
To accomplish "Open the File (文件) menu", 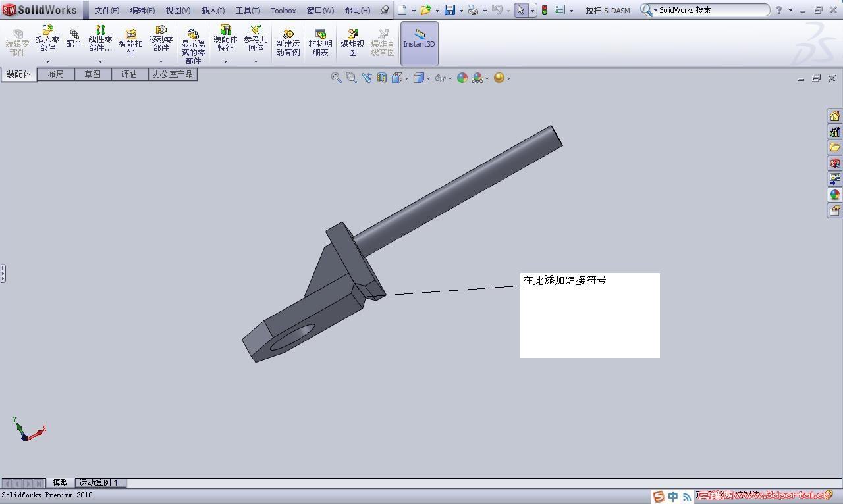I will (x=107, y=10).
